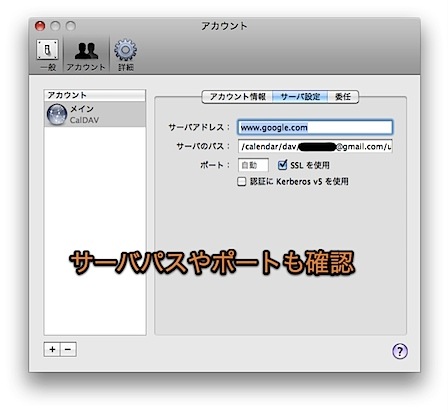Open the 一般 (General) preferences pane

click(47, 55)
